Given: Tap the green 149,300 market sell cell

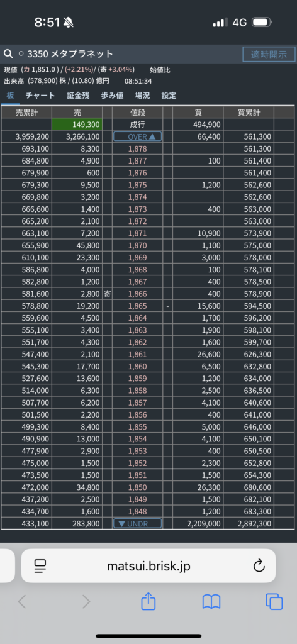Looking at the screenshot, I should [77, 125].
